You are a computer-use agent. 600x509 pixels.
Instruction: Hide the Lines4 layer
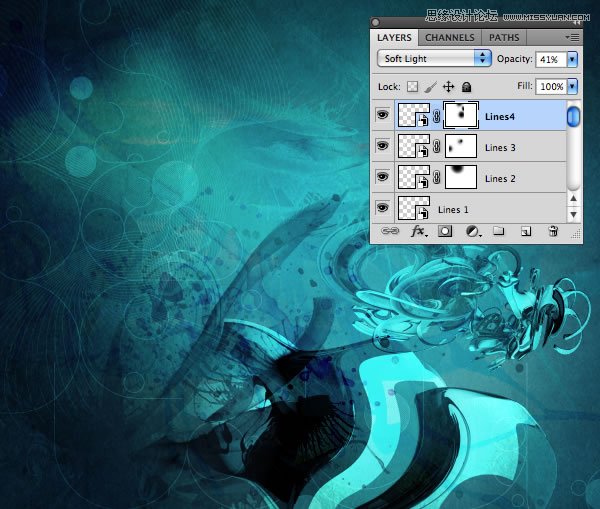381,117
